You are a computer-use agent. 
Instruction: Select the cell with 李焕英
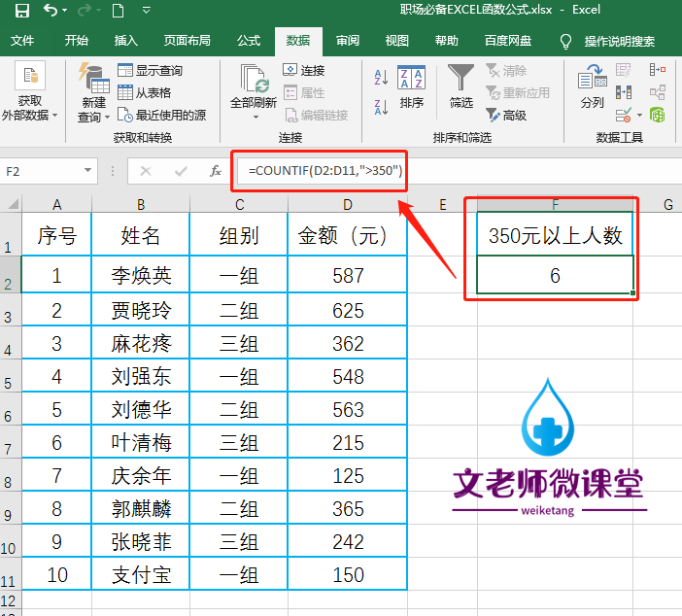(141, 275)
